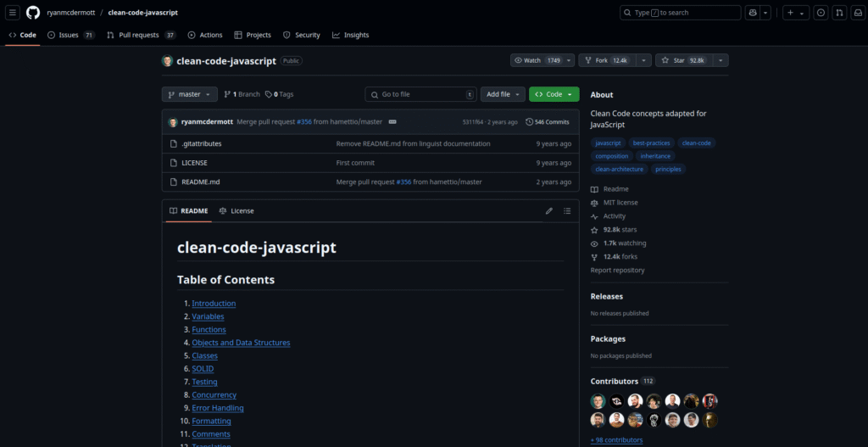Open the notifications inbox icon

coord(858,13)
